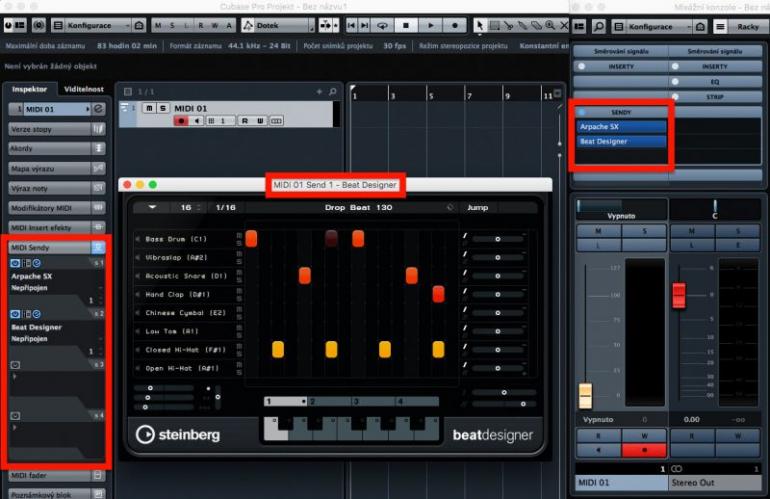
Task: Activate transport Record button
Action: 455,25
